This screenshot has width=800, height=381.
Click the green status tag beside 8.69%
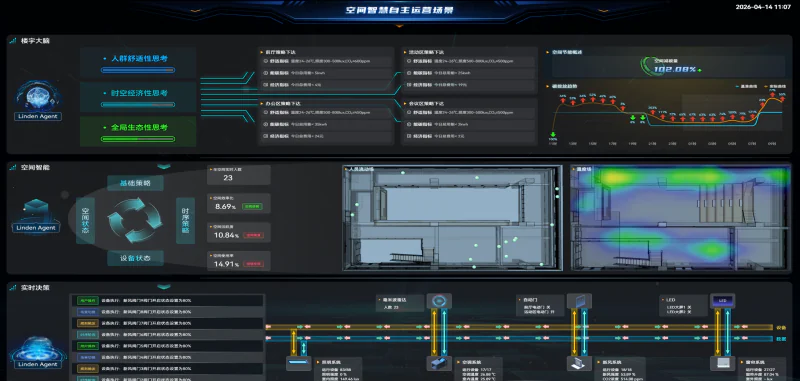(253, 207)
